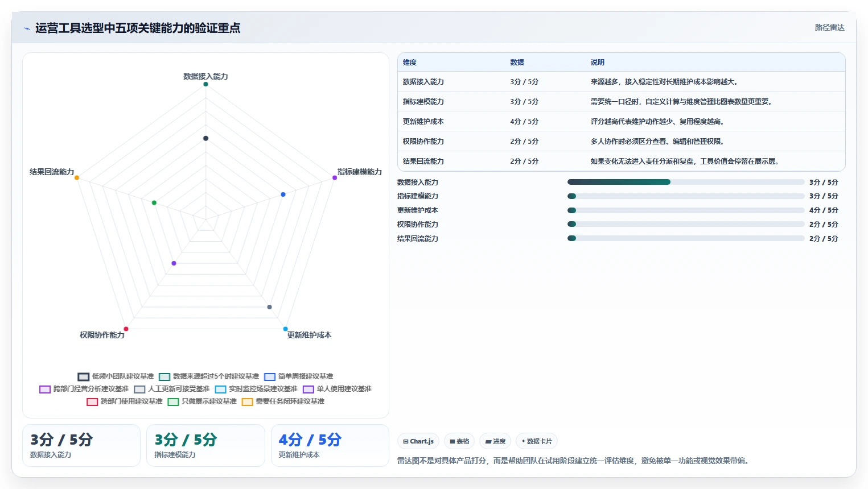Screen dimensions: 868x489
Task: Click the description starting 需要统一口径时
Action: [681, 102]
